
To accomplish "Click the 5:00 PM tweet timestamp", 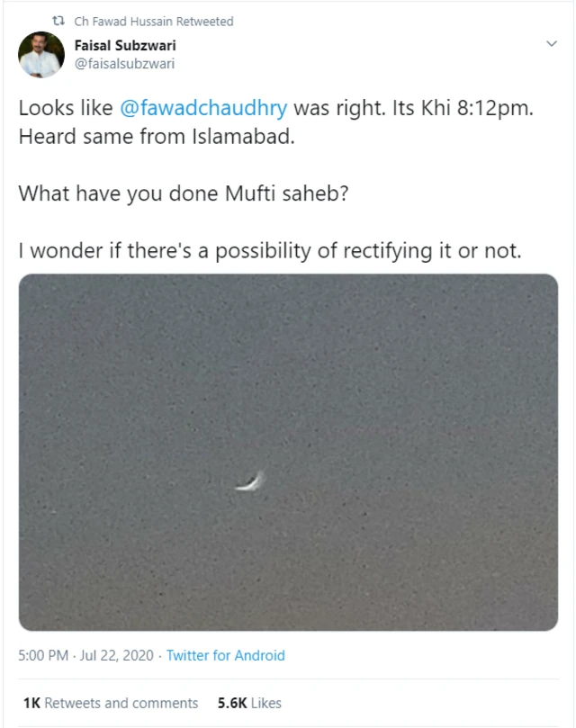I will 43,655.
